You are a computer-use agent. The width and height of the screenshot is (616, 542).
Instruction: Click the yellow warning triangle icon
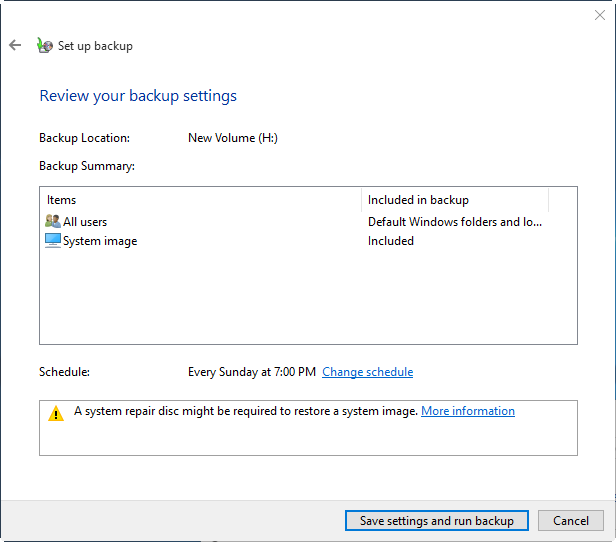56,413
